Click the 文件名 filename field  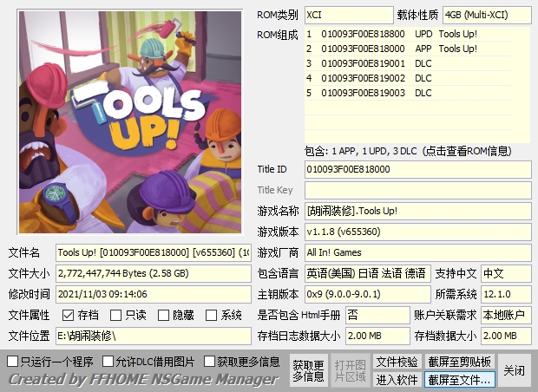pos(154,252)
